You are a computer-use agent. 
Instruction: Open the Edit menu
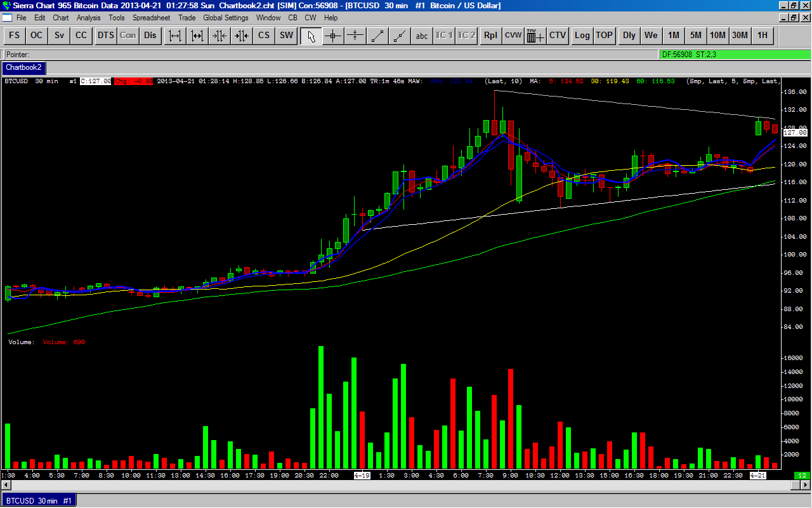pos(40,18)
